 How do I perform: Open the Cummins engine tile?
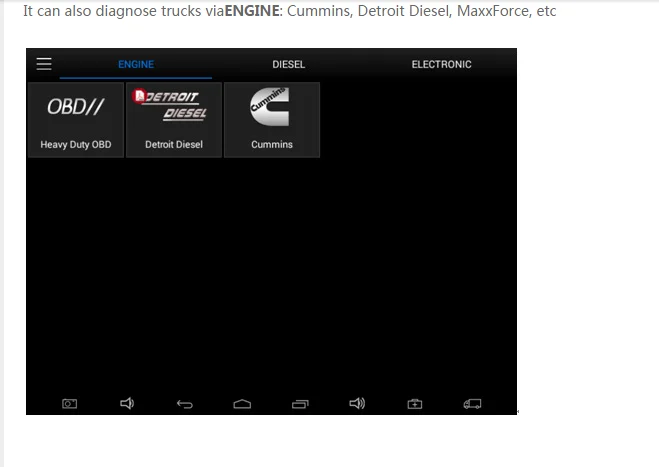click(272, 120)
